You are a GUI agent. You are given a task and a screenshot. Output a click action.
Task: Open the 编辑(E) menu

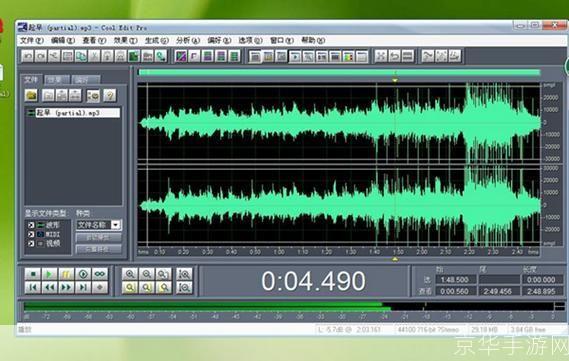tap(63, 40)
